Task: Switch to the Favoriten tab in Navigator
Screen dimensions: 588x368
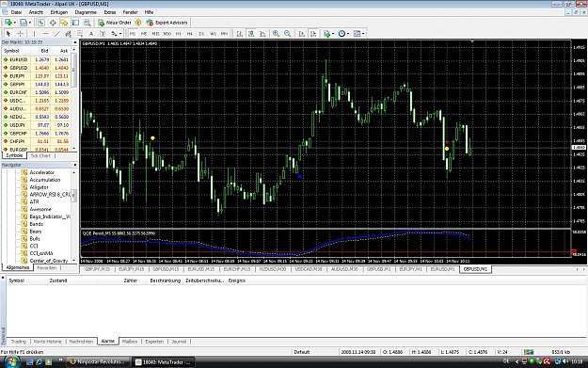Action: (x=46, y=268)
